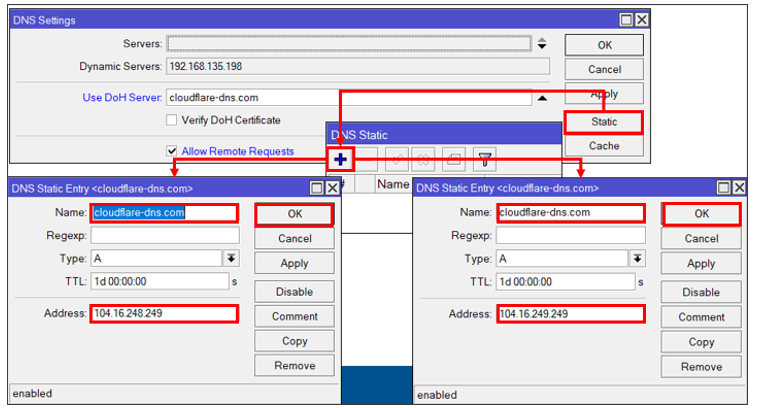Click OK in right DNS Static Entry window
Image resolution: width=762 pixels, height=408 pixels.
[701, 214]
